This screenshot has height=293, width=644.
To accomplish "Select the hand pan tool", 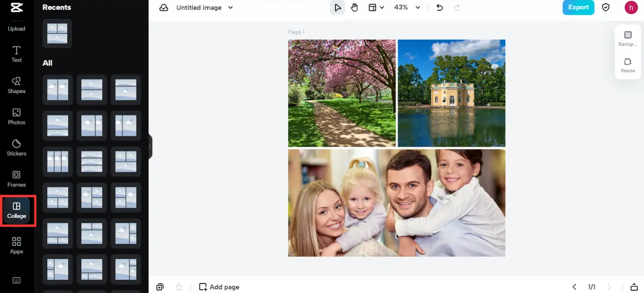I will pyautogui.click(x=355, y=8).
